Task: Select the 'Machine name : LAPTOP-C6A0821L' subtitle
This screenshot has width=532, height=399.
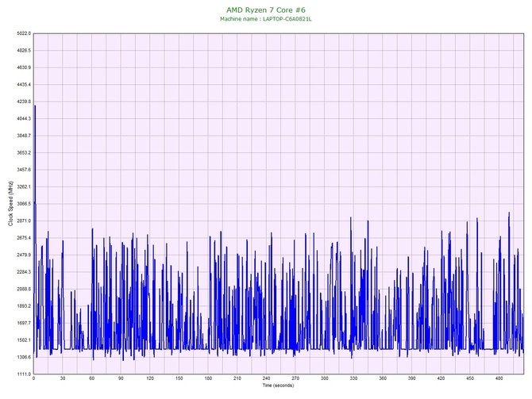Action: pyautogui.click(x=266, y=19)
